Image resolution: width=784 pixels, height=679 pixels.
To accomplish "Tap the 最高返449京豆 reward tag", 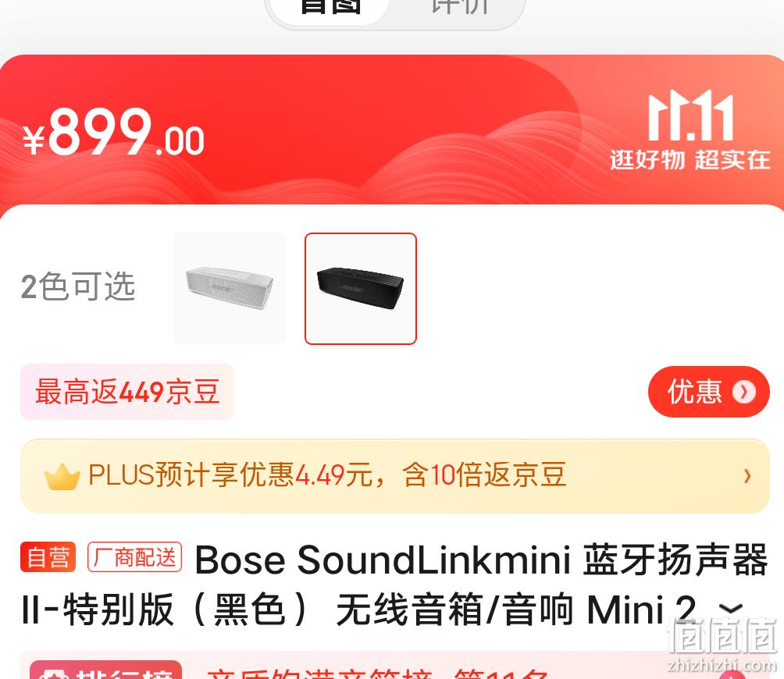I will click(127, 392).
